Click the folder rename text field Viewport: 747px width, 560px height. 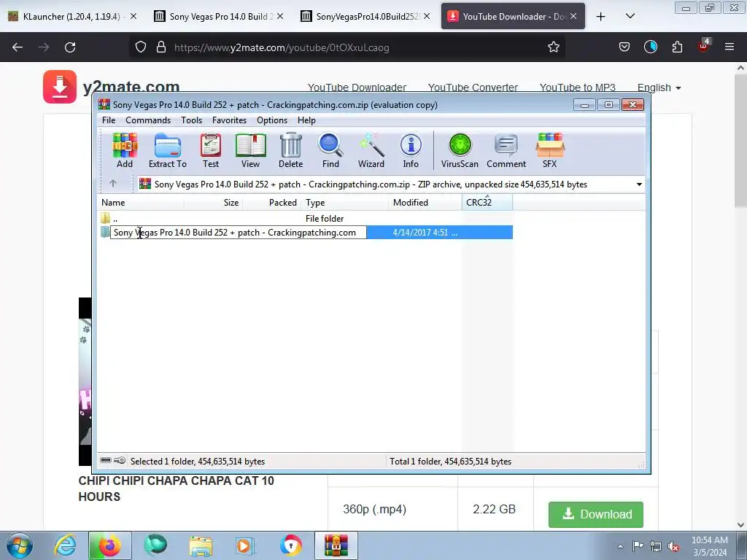pyautogui.click(x=239, y=233)
